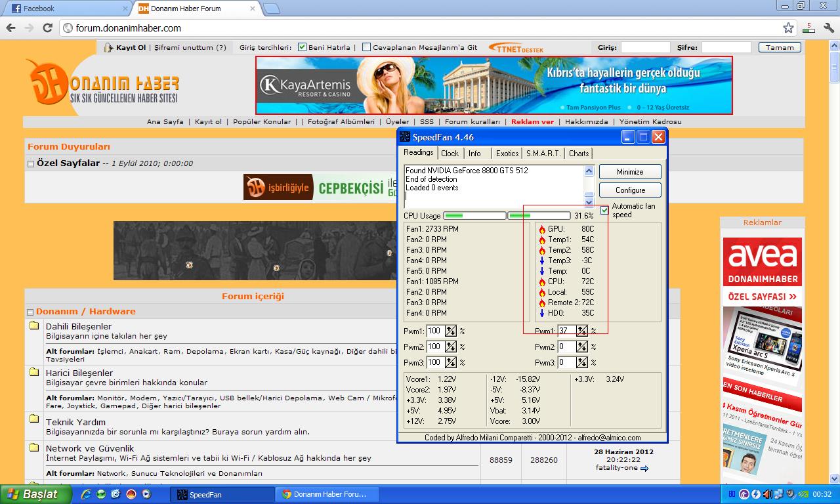This screenshot has width=840, height=504.
Task: Adjust left Pwm1 100 spinner arrows
Action: 451,331
